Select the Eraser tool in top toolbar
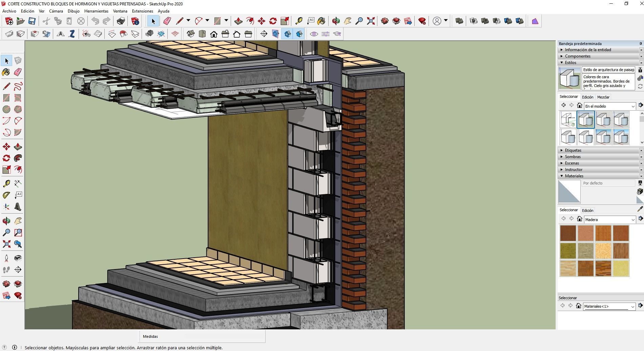Image resolution: width=644 pixels, height=351 pixels. pyautogui.click(x=167, y=21)
